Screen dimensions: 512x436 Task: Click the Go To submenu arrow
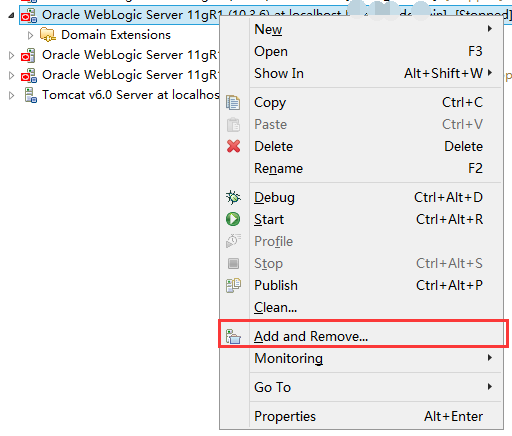pyautogui.click(x=490, y=387)
